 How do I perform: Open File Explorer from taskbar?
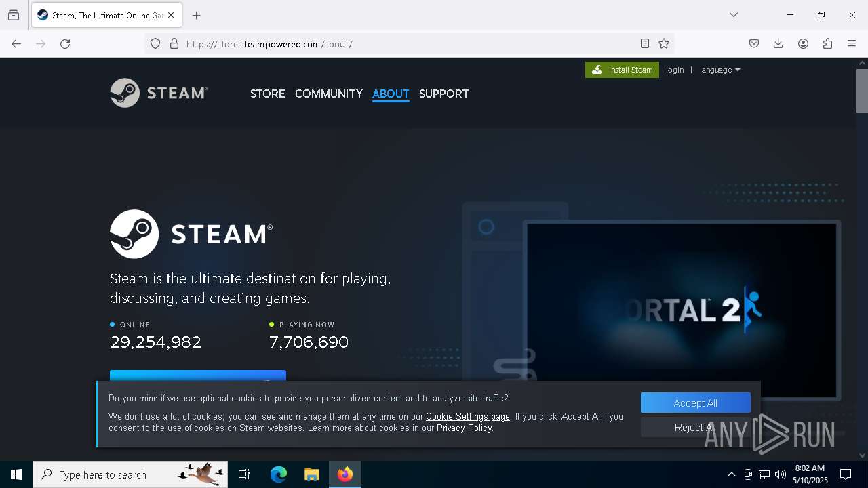tap(311, 474)
